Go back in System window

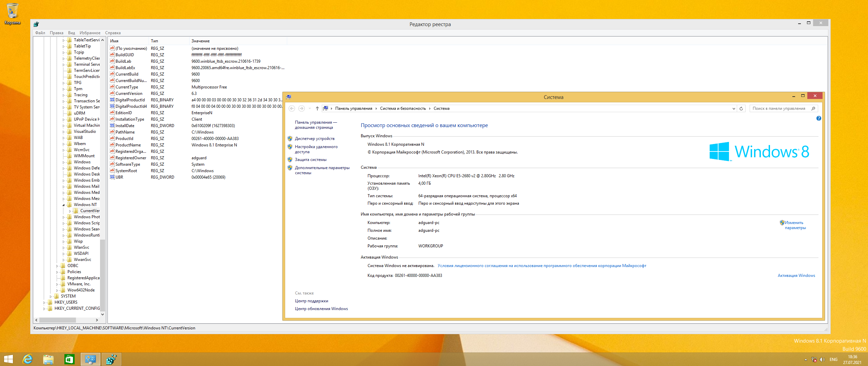(x=292, y=108)
